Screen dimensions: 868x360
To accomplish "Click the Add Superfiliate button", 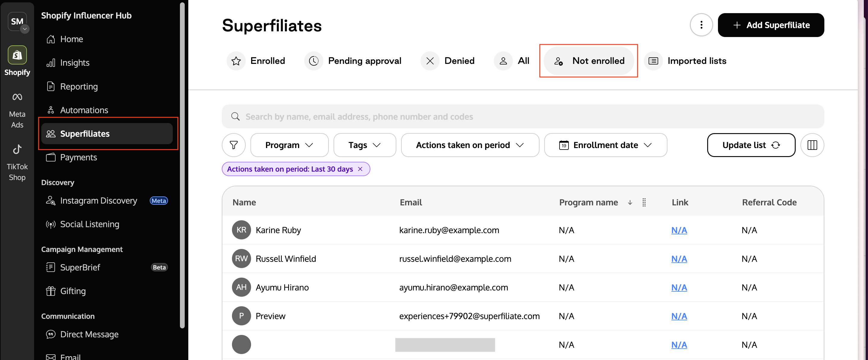I will (x=771, y=25).
